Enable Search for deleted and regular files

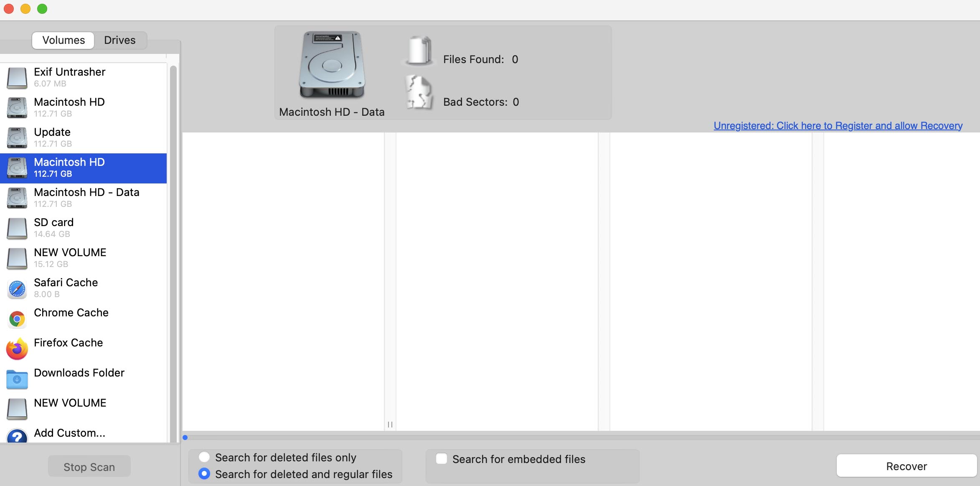pos(204,473)
